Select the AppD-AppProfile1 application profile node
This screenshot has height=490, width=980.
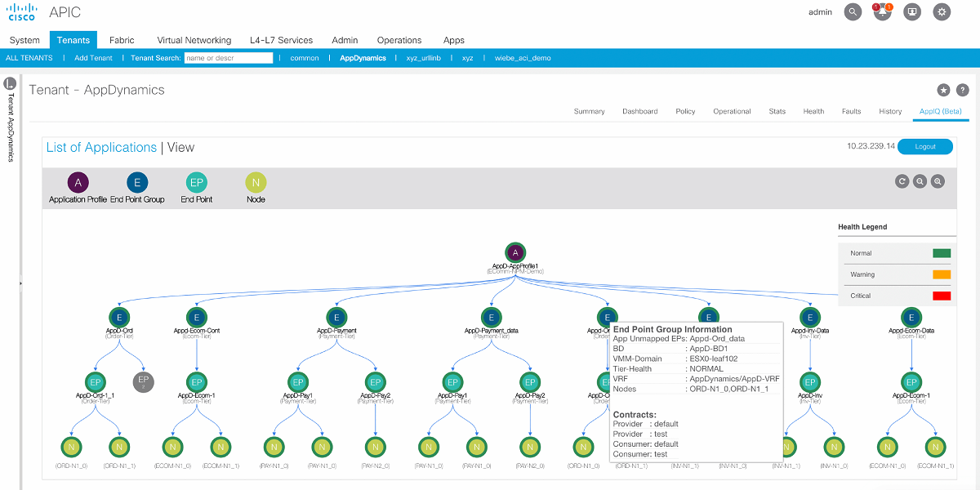click(x=514, y=252)
